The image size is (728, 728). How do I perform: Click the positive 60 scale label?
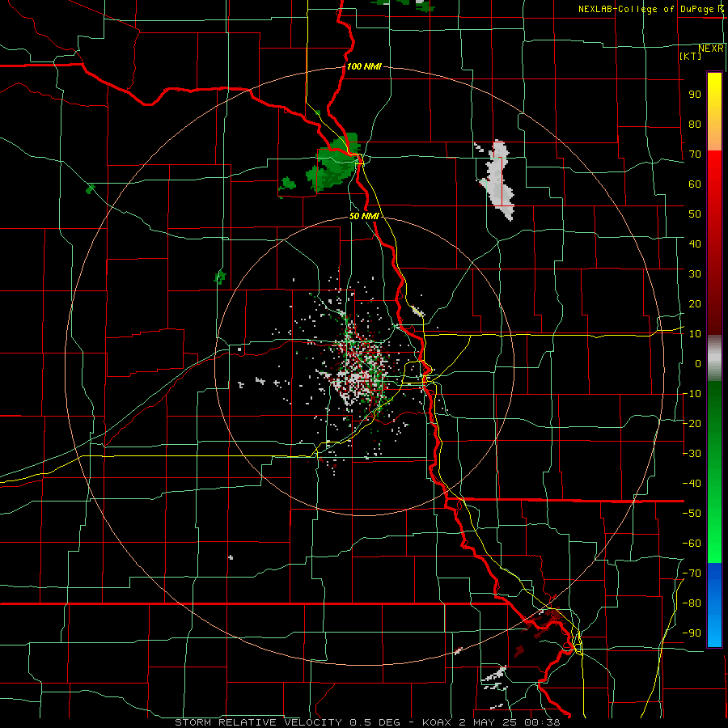(x=695, y=184)
